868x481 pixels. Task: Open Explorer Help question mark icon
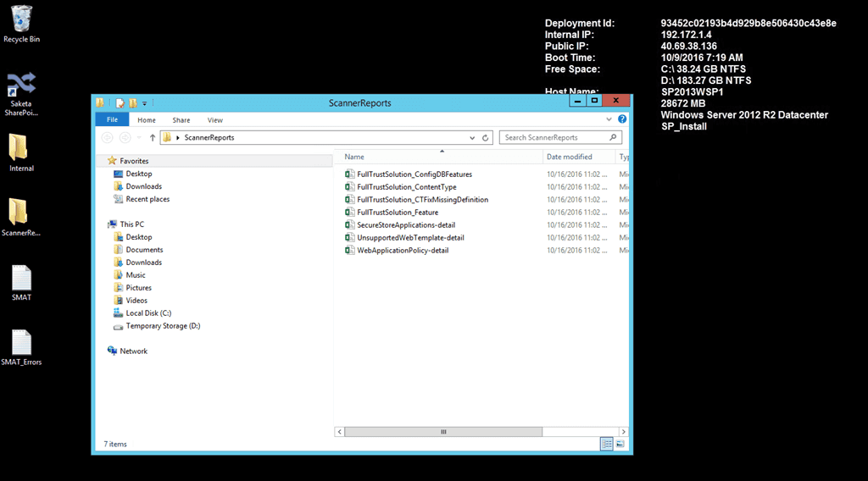(x=622, y=119)
